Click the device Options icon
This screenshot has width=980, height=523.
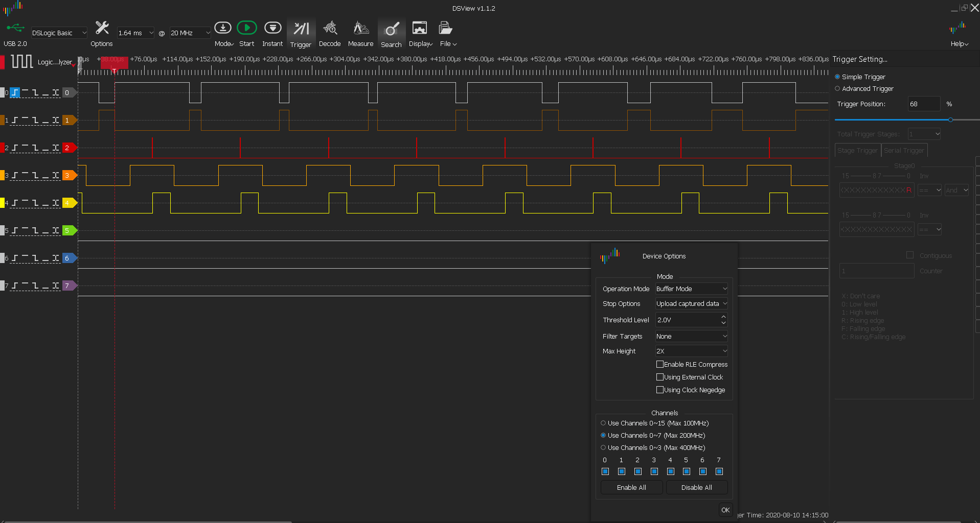pos(101,28)
